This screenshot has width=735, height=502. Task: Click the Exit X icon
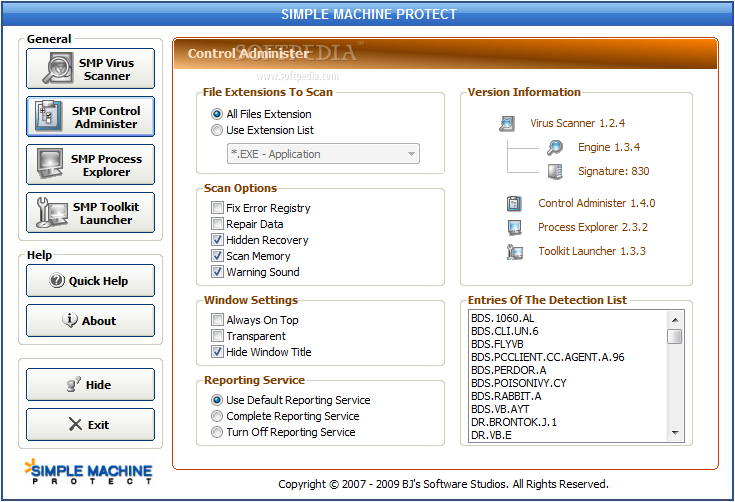pos(75,424)
